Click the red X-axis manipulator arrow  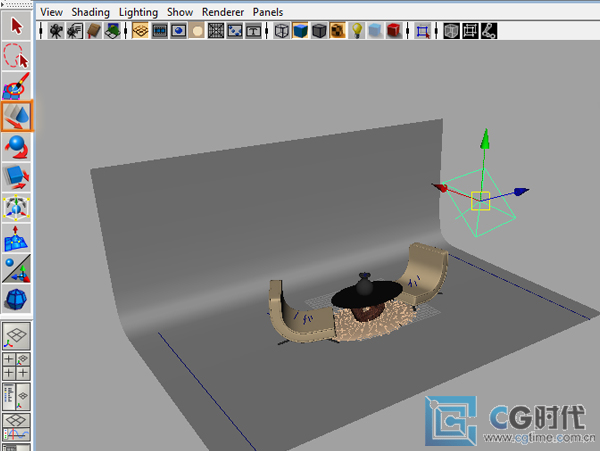tap(439, 187)
